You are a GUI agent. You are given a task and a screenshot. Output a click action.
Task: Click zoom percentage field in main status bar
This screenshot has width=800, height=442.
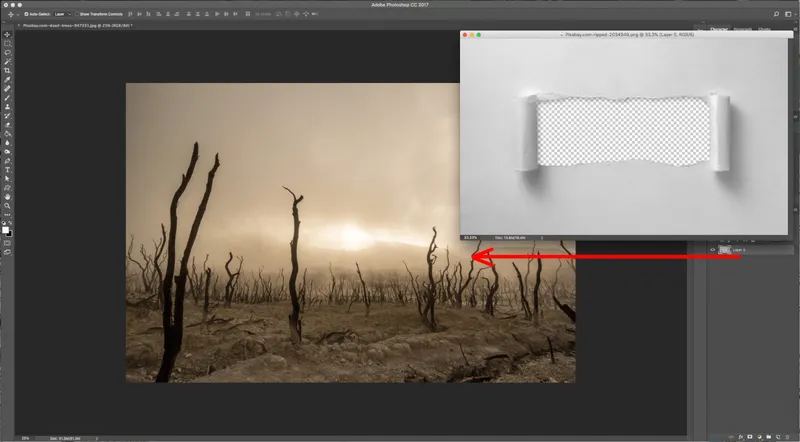tap(25, 438)
